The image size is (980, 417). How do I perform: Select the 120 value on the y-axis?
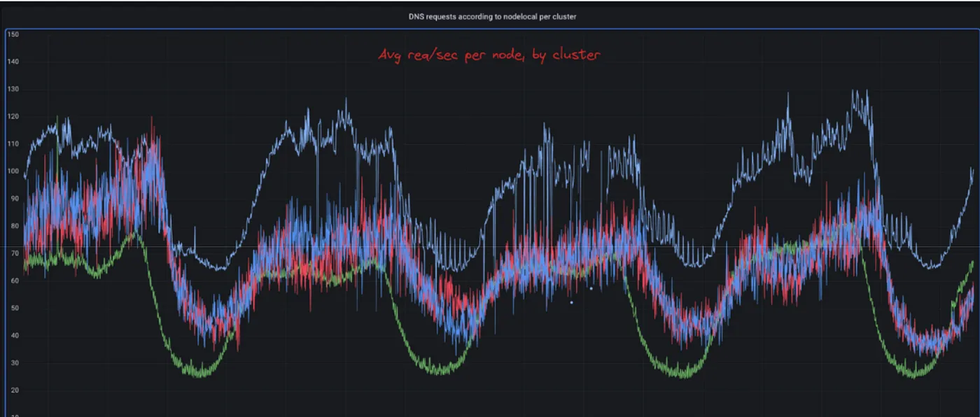[13, 117]
